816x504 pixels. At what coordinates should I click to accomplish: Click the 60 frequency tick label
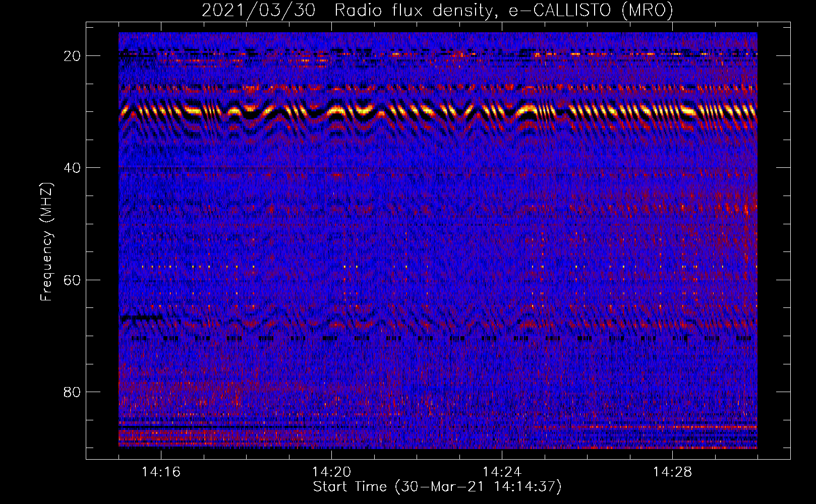click(73, 280)
